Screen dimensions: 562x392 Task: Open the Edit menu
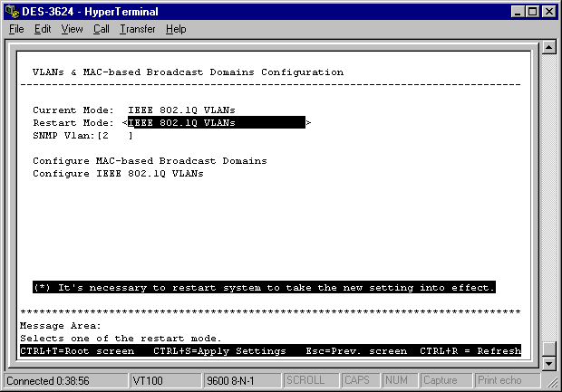[43, 29]
